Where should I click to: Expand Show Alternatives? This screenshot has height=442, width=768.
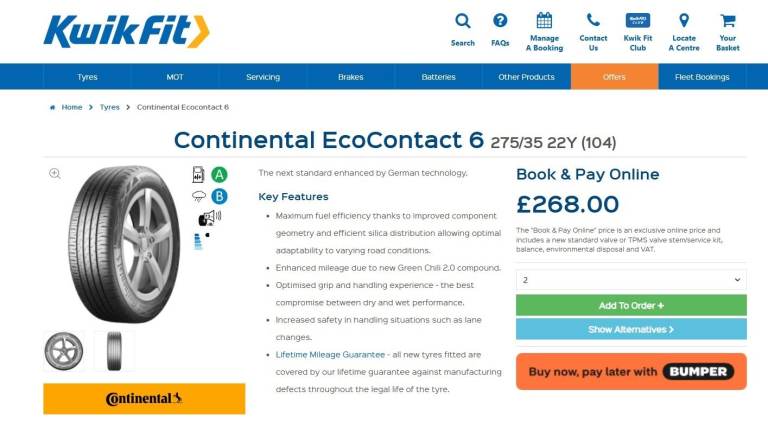tap(631, 329)
